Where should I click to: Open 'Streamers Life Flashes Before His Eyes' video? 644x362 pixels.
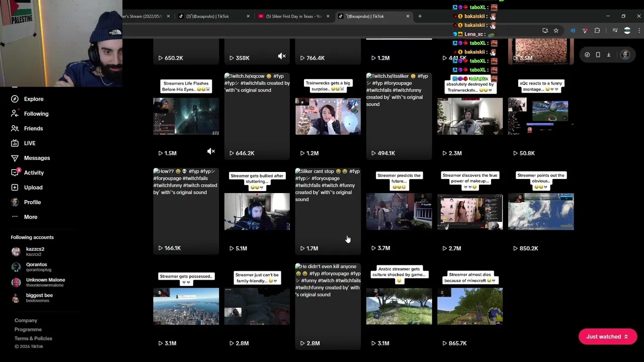click(x=186, y=116)
